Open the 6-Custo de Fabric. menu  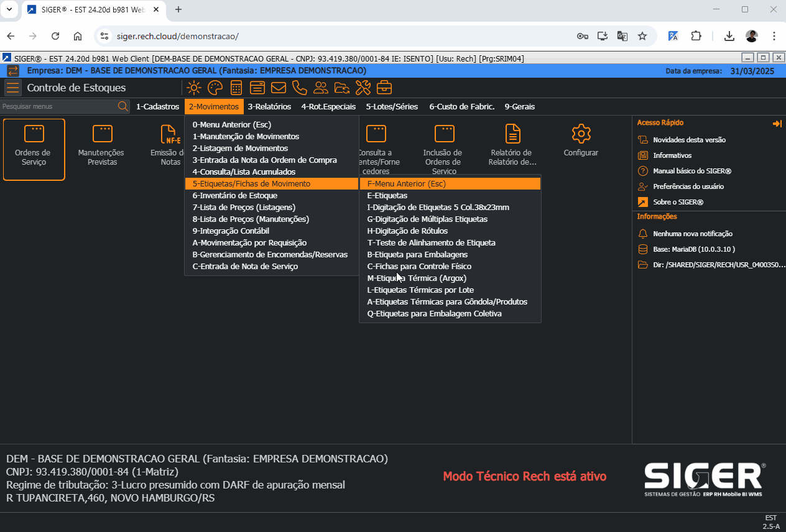pyautogui.click(x=462, y=106)
